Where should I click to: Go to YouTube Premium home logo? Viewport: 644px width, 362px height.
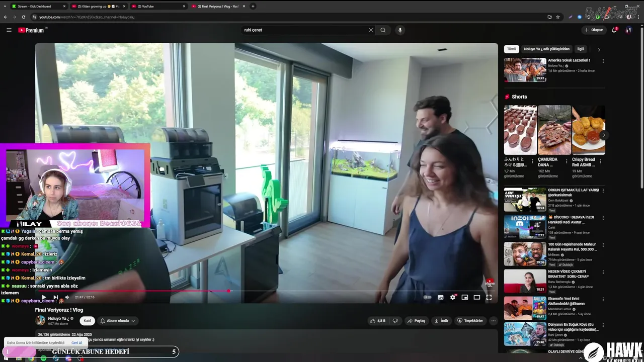[x=32, y=30]
